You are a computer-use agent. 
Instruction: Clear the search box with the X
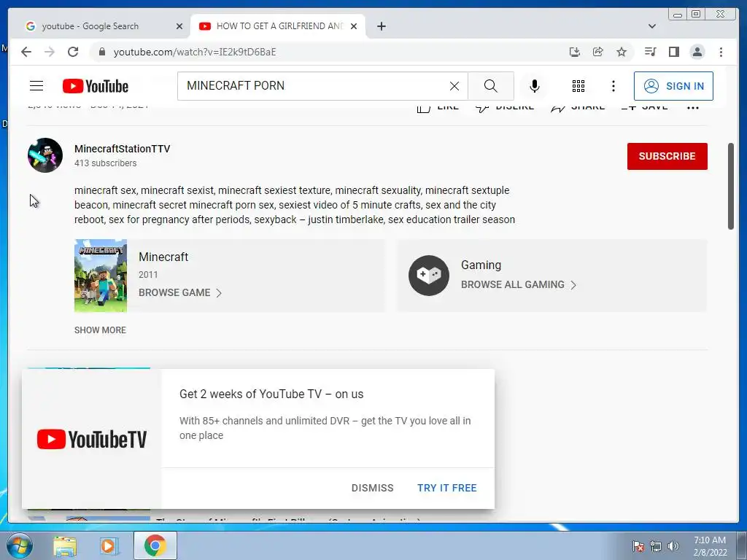click(454, 86)
